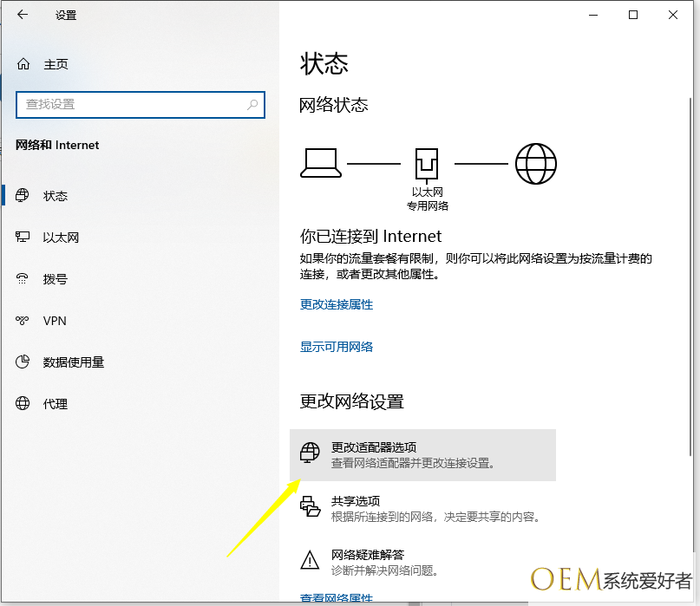This screenshot has width=700, height=606.
Task: Click the VPN icon in sidebar
Action: pyautogui.click(x=23, y=321)
